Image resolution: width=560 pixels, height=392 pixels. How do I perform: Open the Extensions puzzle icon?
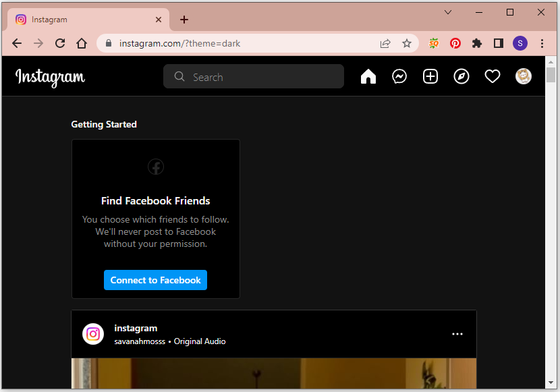click(x=477, y=44)
